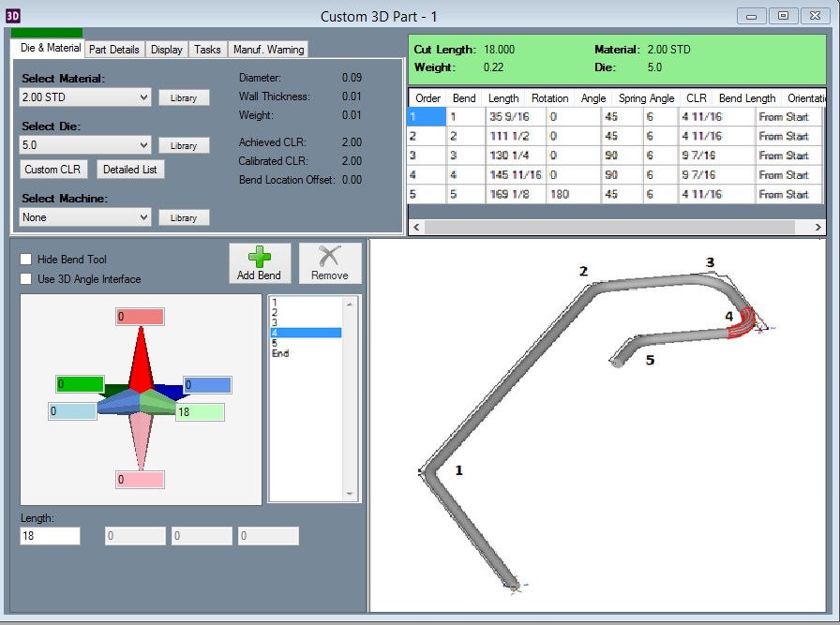Open the Detailed List button
840x625 pixels.
130,170
